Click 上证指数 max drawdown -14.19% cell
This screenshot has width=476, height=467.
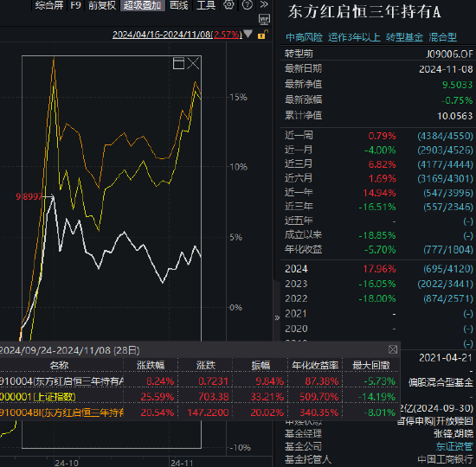[376, 397]
